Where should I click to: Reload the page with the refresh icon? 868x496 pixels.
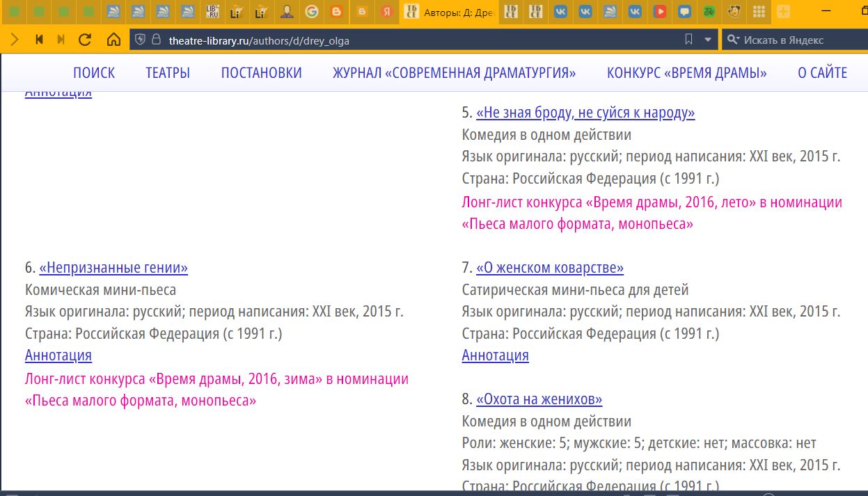[85, 40]
